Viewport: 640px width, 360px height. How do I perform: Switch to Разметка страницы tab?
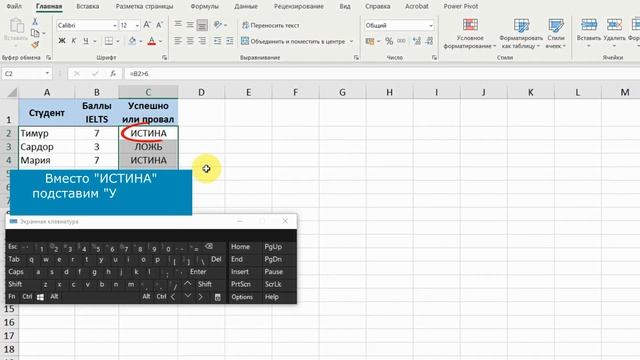click(x=144, y=6)
